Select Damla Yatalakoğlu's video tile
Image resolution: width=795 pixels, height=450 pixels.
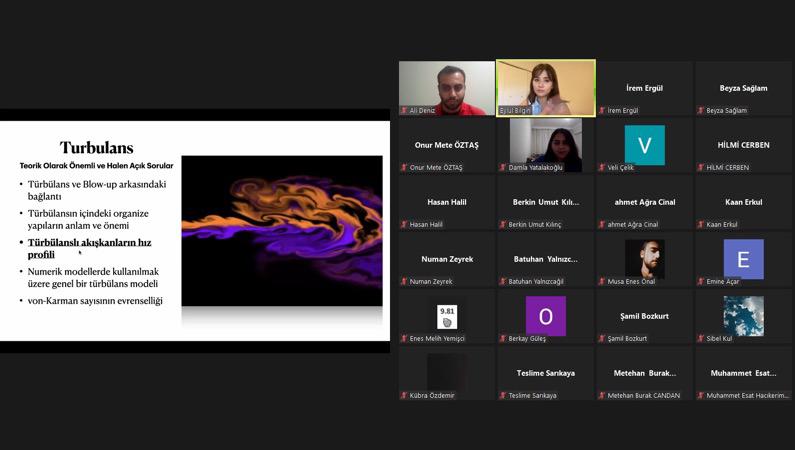546,144
